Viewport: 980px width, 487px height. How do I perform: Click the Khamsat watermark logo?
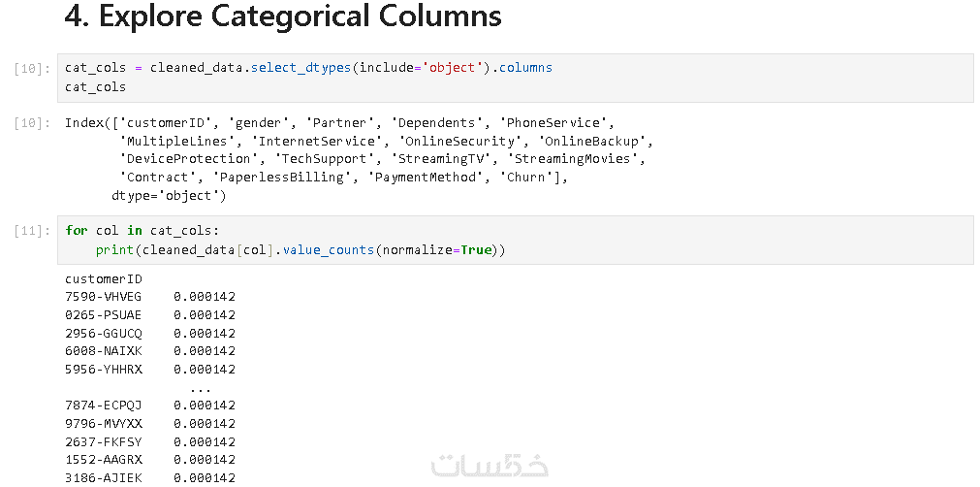coord(490,464)
